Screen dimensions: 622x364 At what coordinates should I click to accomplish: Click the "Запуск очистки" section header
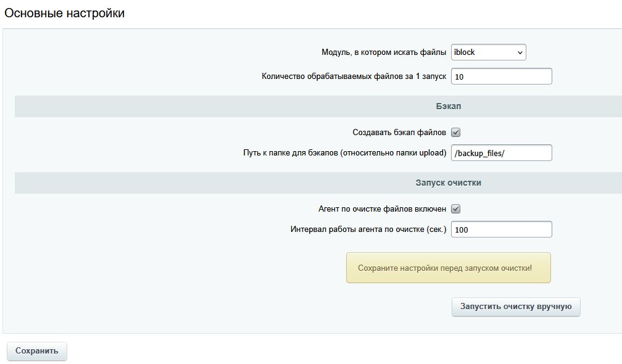click(x=449, y=182)
